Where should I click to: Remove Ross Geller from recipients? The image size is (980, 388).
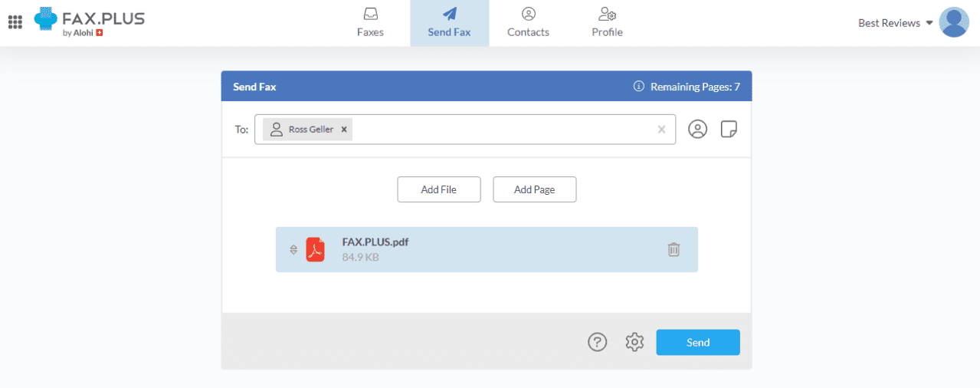pyautogui.click(x=344, y=130)
